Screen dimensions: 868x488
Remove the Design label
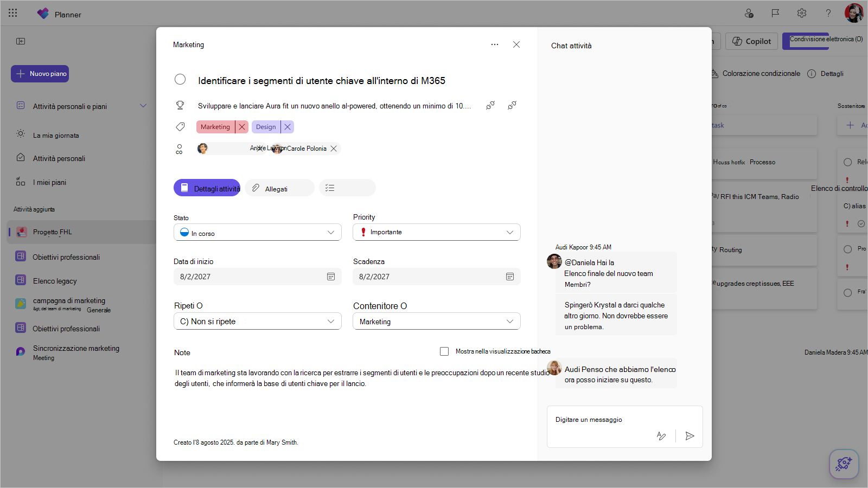(x=288, y=127)
